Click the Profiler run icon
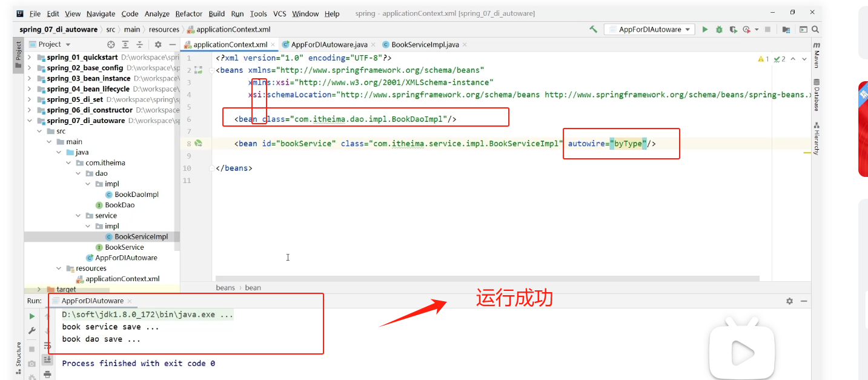 746,29
